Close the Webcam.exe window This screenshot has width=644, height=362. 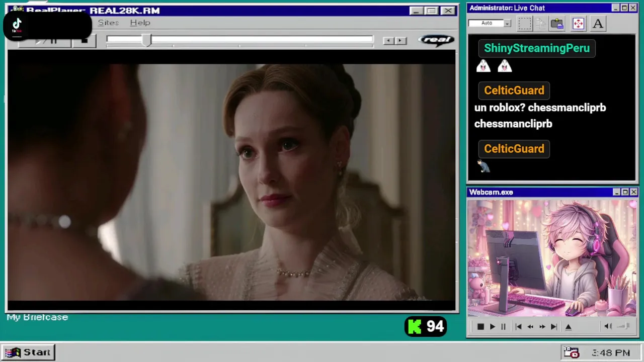pos(634,192)
